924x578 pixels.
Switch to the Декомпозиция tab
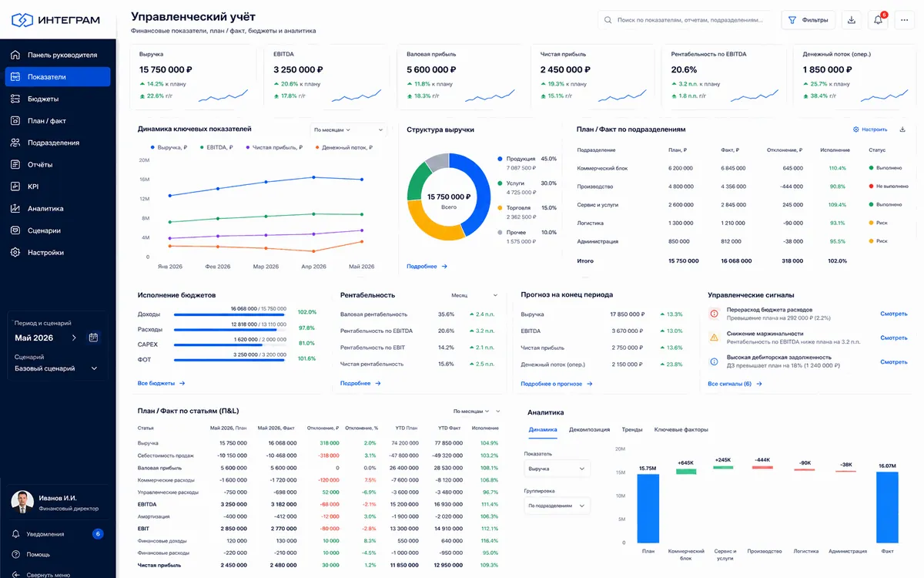click(x=589, y=429)
